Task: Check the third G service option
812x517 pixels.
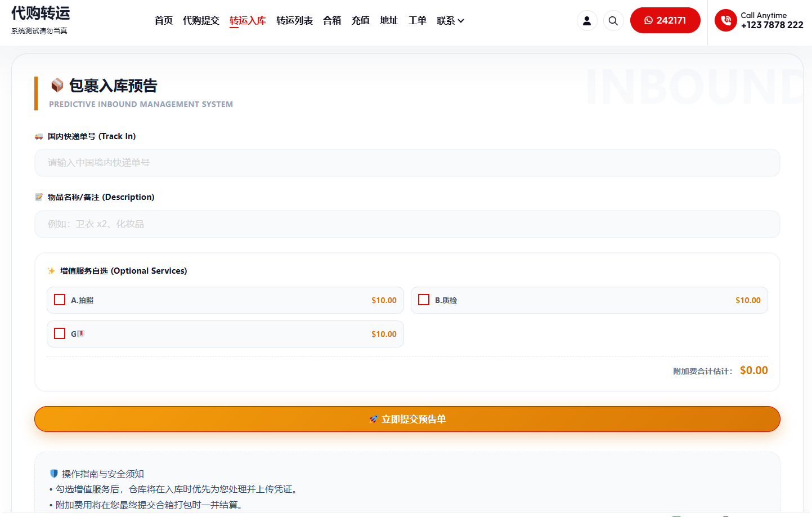Action: coord(60,333)
